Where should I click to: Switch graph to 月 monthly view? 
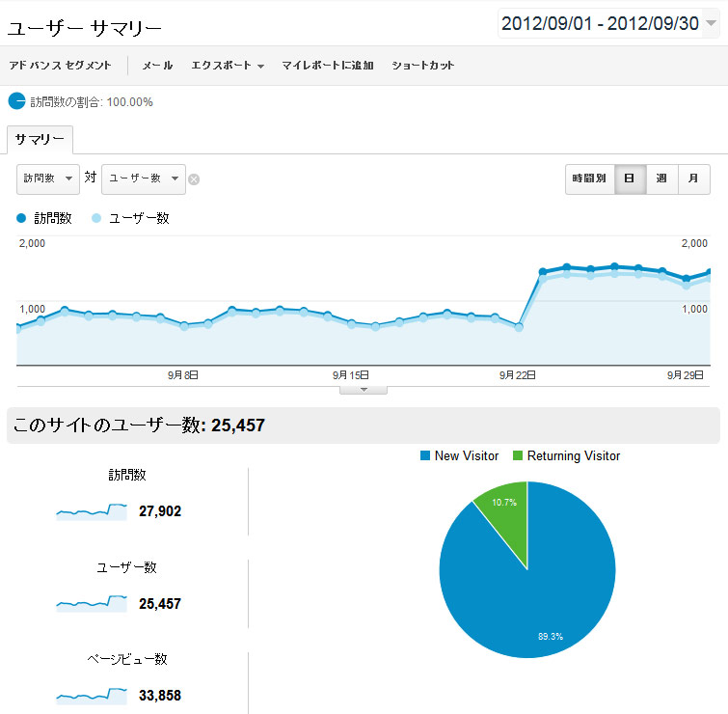[x=693, y=178]
